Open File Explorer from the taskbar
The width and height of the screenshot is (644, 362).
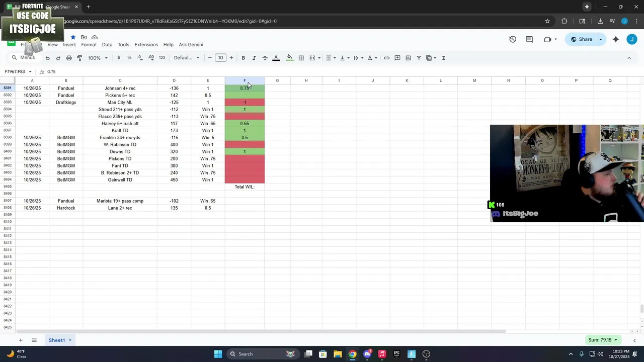[x=338, y=354]
